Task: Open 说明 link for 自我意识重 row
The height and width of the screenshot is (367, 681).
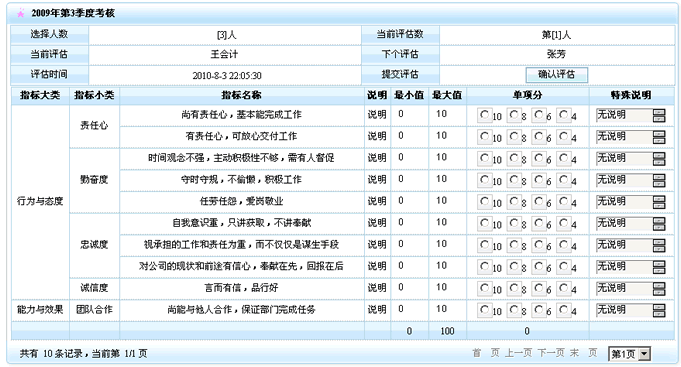Action: (377, 223)
